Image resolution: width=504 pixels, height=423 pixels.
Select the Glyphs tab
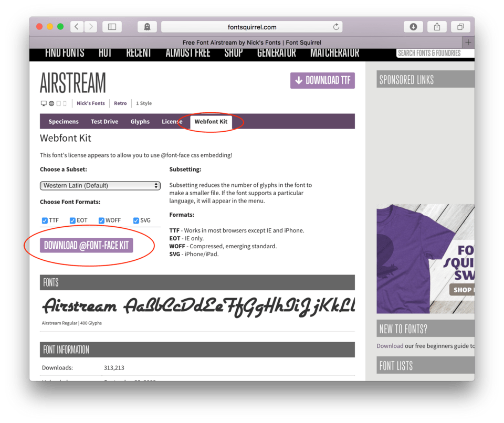click(x=140, y=122)
